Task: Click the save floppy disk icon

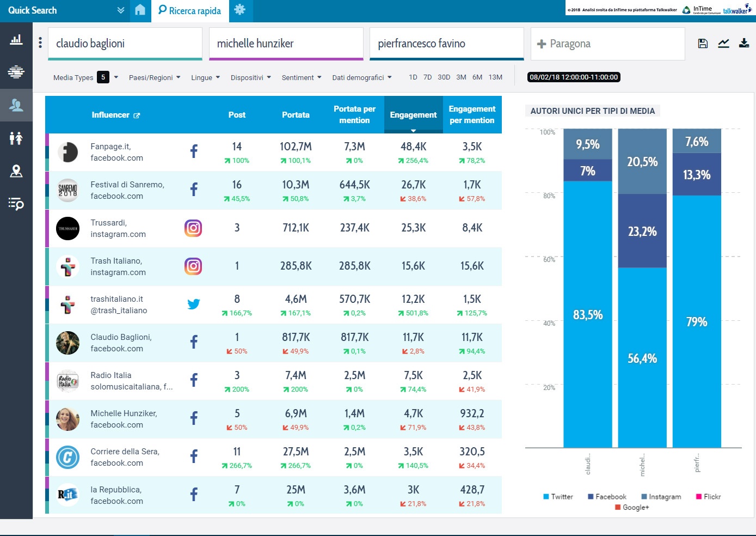Action: [703, 44]
